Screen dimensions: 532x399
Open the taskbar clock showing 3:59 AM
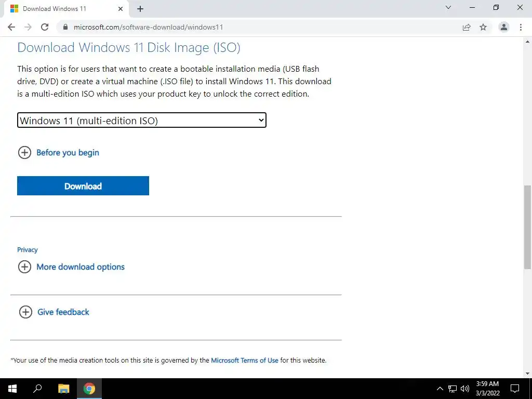[487, 389]
